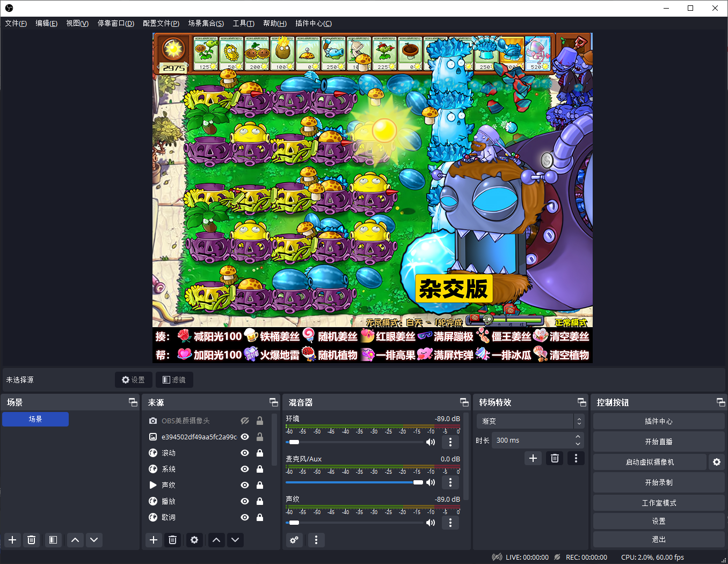Show the OBS美颜摄像头 source
The image size is (728, 564).
[245, 421]
